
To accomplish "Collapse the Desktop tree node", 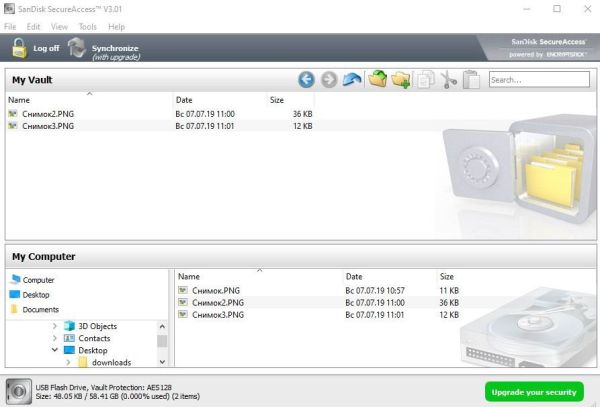I will (x=54, y=351).
